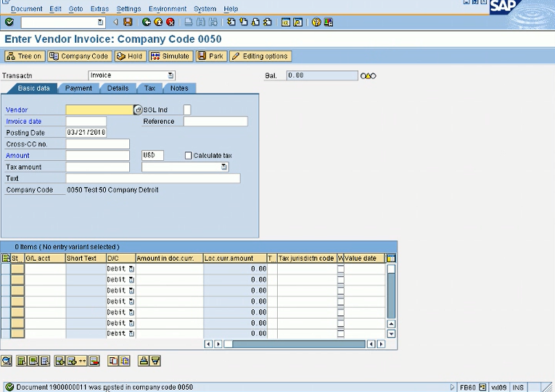555x392 pixels.
Task: Switch to the Notes tab
Action: point(179,88)
